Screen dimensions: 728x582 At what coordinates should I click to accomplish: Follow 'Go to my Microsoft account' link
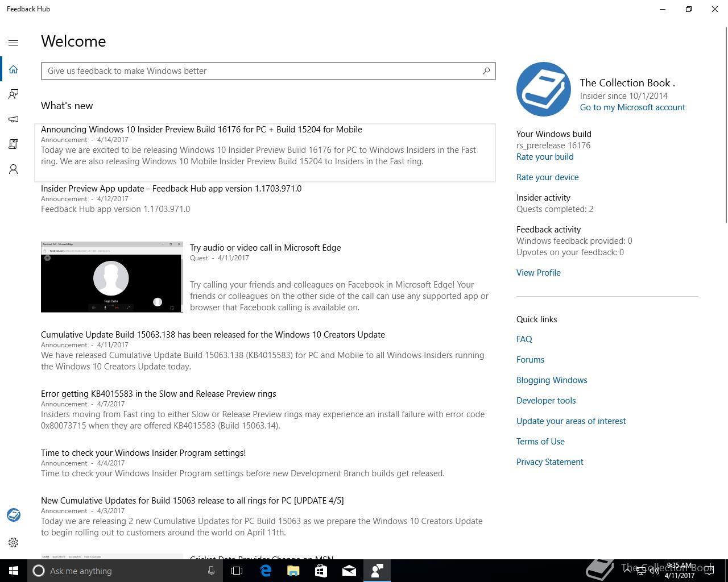[632, 107]
